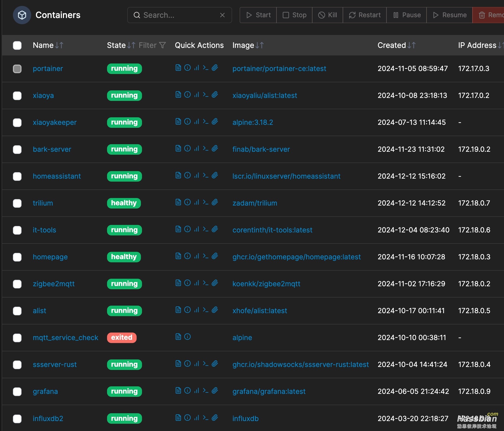Viewport: 504px width, 431px height.
Task: Open logs icon for alist container
Action: [x=178, y=310]
